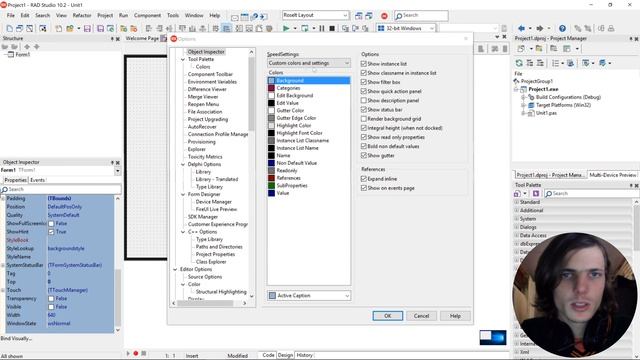Switch to the Multi-Device Preview tab
640x360 pixels.
click(x=613, y=175)
